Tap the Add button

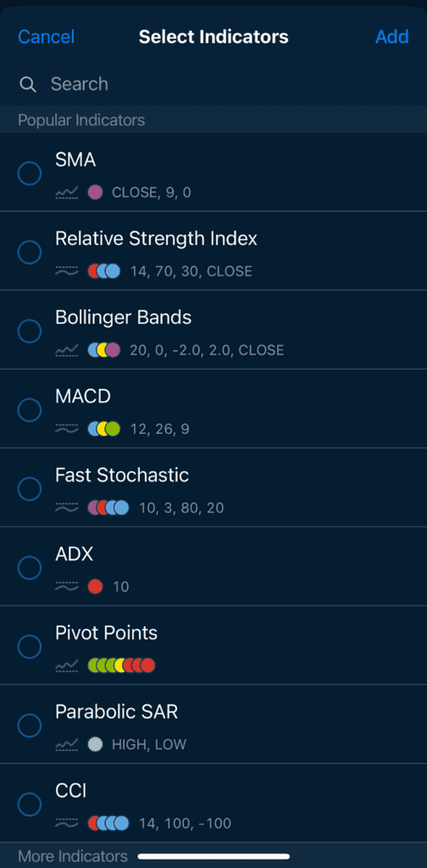[x=392, y=37]
